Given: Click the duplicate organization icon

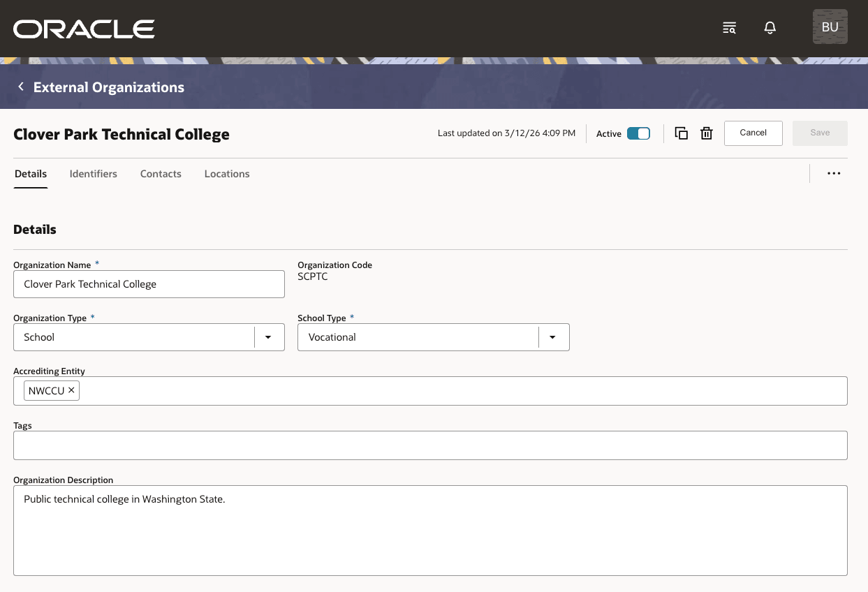Looking at the screenshot, I should click(x=682, y=133).
